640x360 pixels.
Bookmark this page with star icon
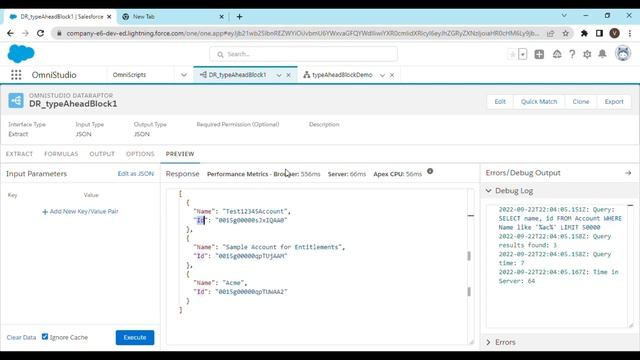(x=565, y=33)
